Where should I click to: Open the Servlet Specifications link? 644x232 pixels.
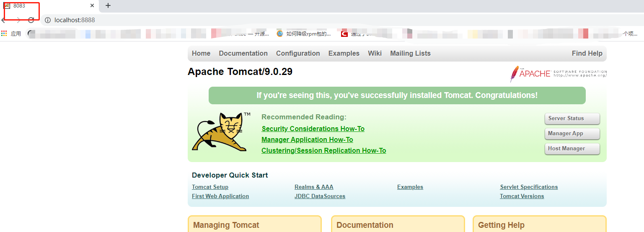pos(529,187)
